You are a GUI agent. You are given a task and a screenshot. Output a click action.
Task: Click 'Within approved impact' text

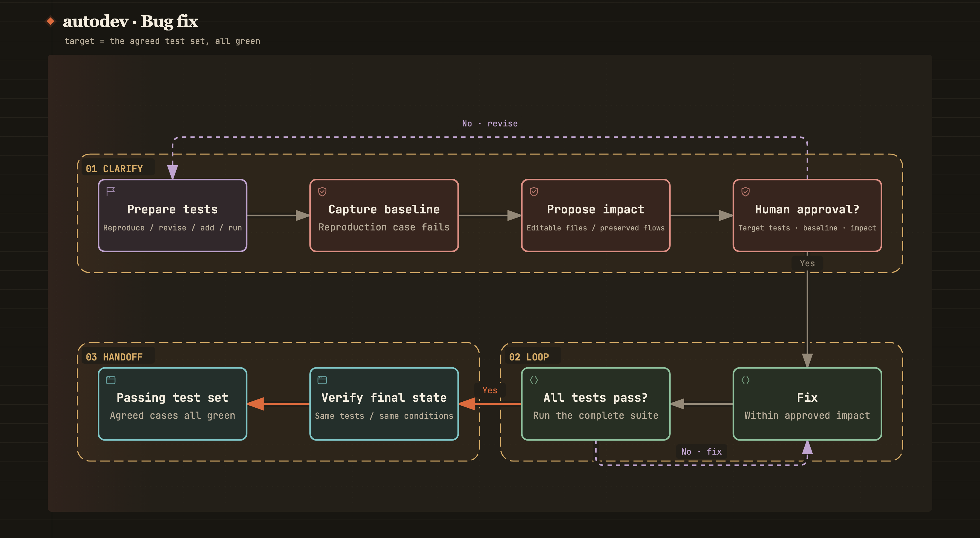click(x=807, y=415)
